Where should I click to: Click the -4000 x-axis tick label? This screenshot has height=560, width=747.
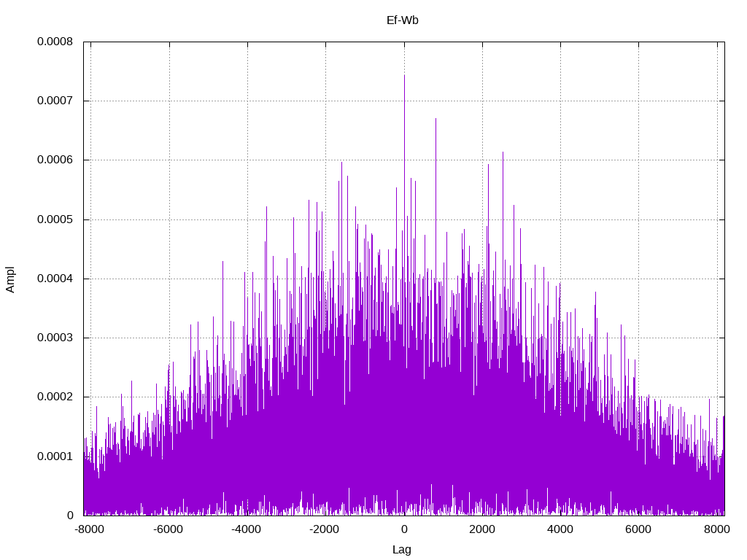click(x=247, y=529)
